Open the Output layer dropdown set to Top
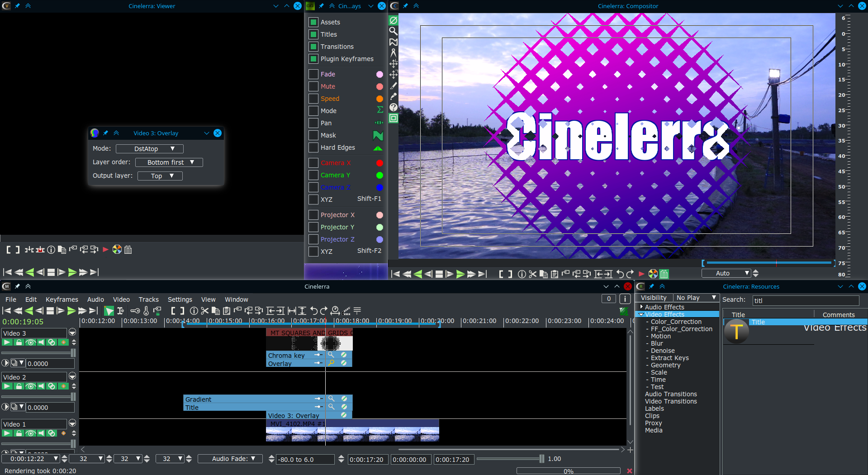 click(160, 176)
